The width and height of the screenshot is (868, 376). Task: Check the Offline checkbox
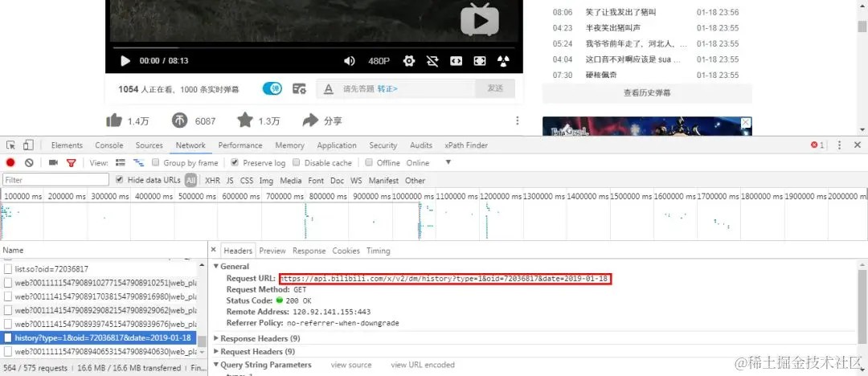click(369, 163)
